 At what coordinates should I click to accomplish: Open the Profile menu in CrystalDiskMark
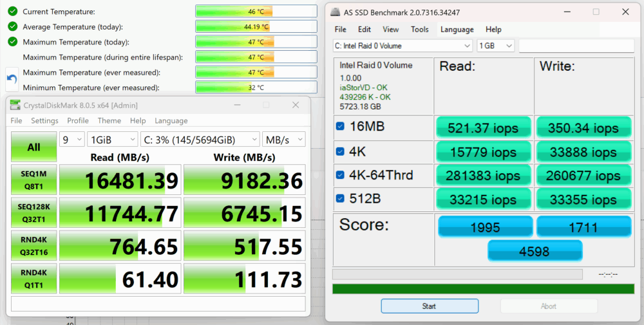78,120
